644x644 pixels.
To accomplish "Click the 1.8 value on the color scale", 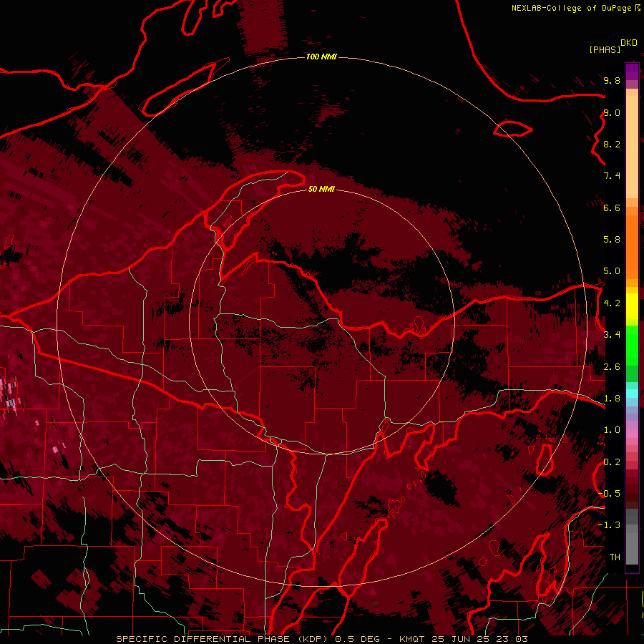I will pos(612,399).
